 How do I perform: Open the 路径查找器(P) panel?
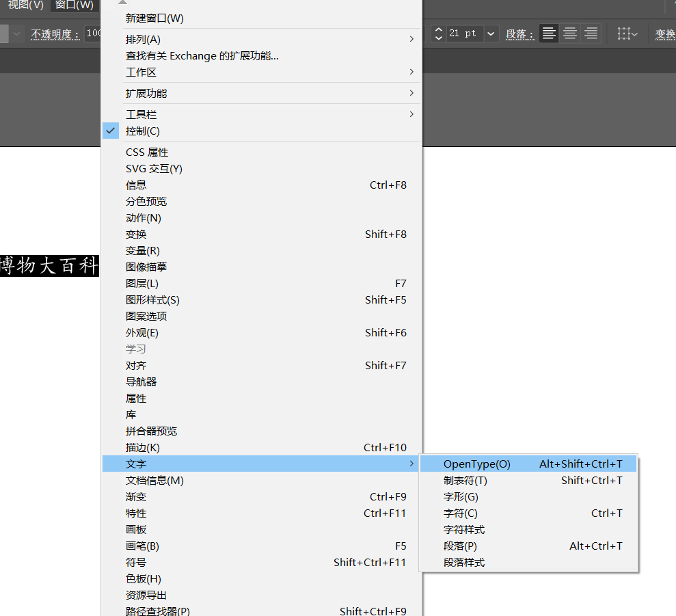[x=261, y=610]
